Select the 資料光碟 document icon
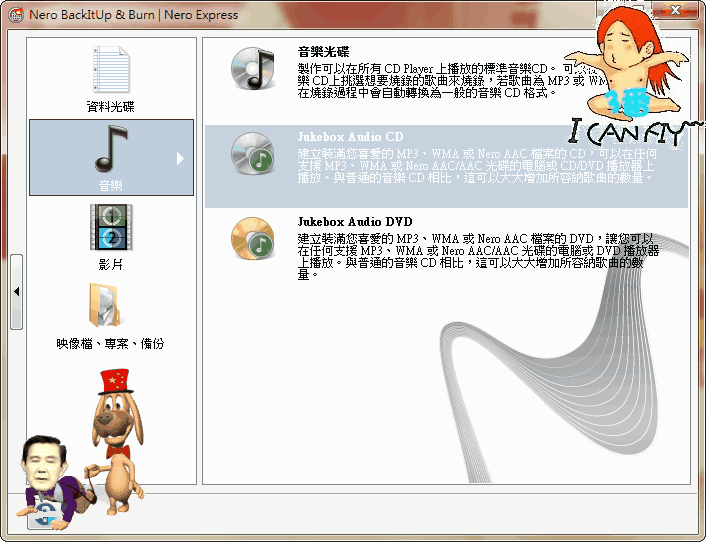 click(x=111, y=70)
